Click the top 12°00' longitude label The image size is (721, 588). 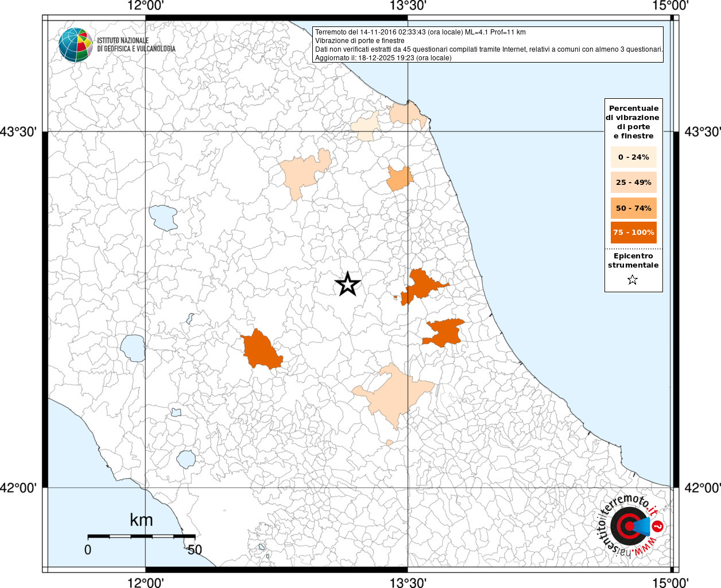(146, 6)
